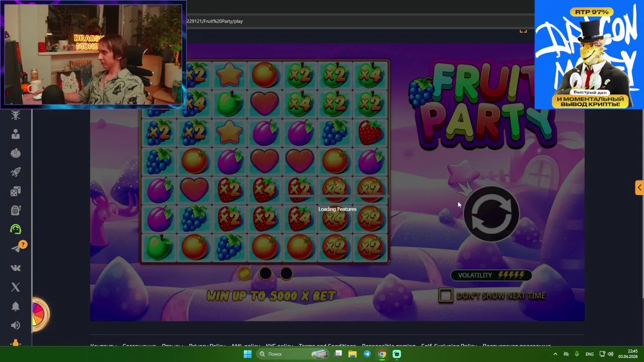Screen dimensions: 644x362
Task: Open the VK social link icon
Action: 16,268
